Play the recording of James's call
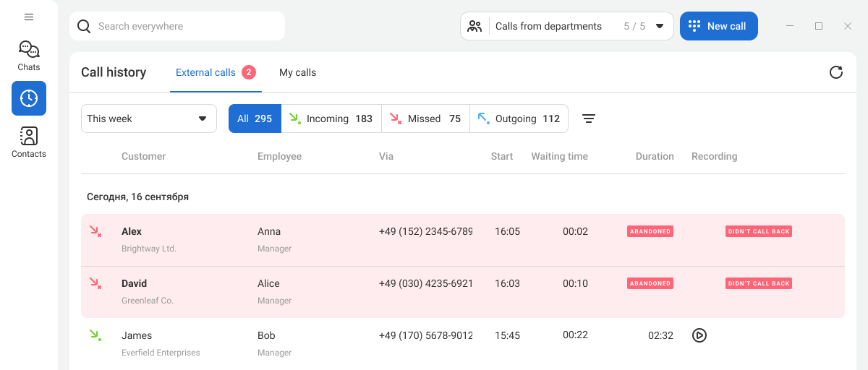Screen dimensions: 868x370 point(699,335)
